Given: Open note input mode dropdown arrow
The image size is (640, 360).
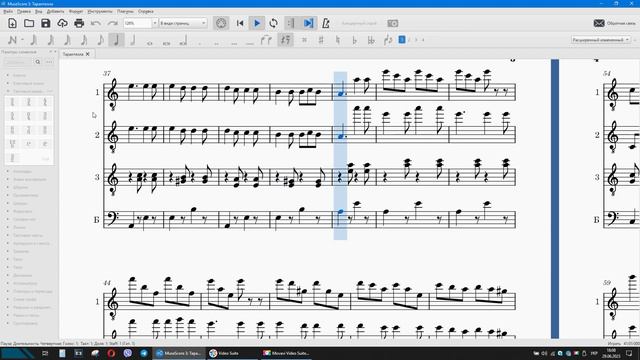Looking at the screenshot, I should 22,40.
